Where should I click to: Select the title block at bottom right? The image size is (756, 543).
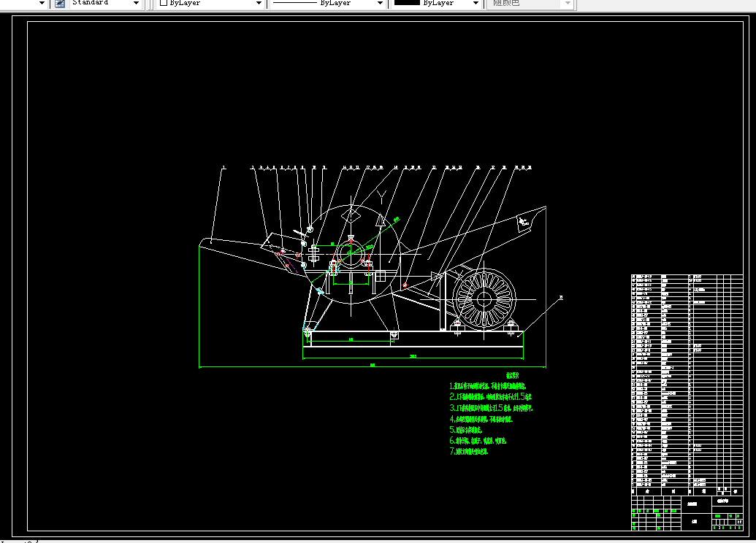(x=687, y=513)
